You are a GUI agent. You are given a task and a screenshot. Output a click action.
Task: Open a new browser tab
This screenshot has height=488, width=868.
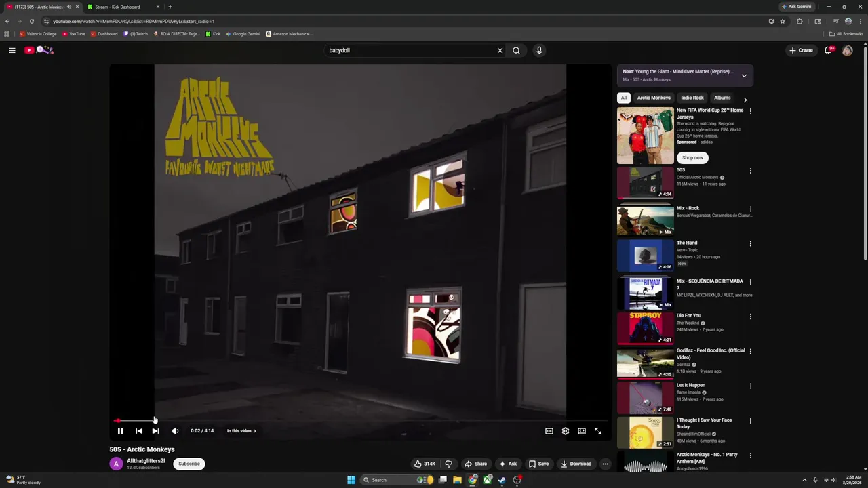click(170, 7)
